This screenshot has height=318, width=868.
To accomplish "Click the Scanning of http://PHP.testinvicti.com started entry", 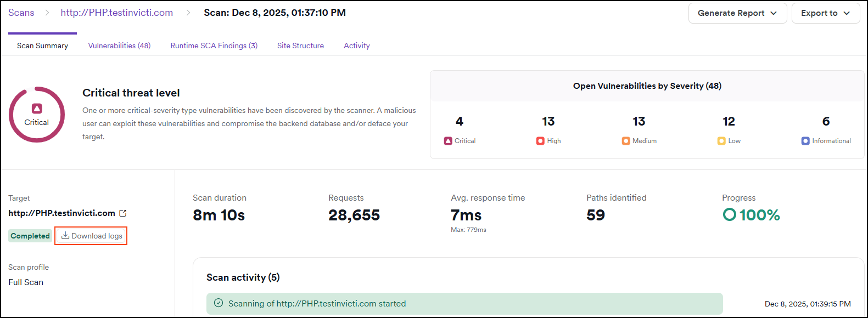I will click(464, 304).
